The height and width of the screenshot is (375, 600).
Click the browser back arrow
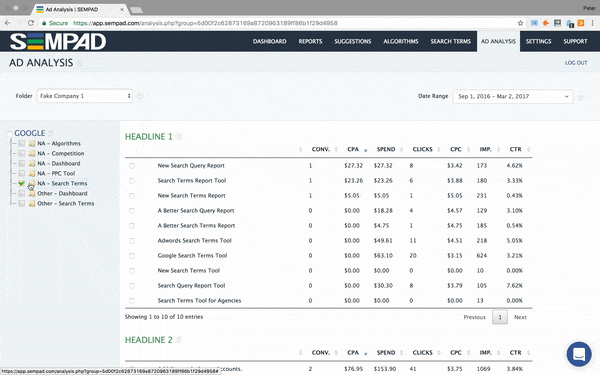coord(8,23)
